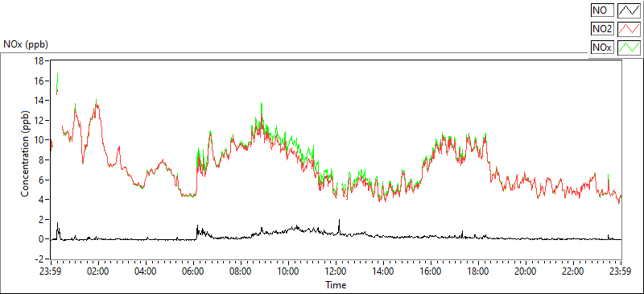Select the 12 y-axis scale value
The width and height of the screenshot is (644, 294).
coord(39,121)
